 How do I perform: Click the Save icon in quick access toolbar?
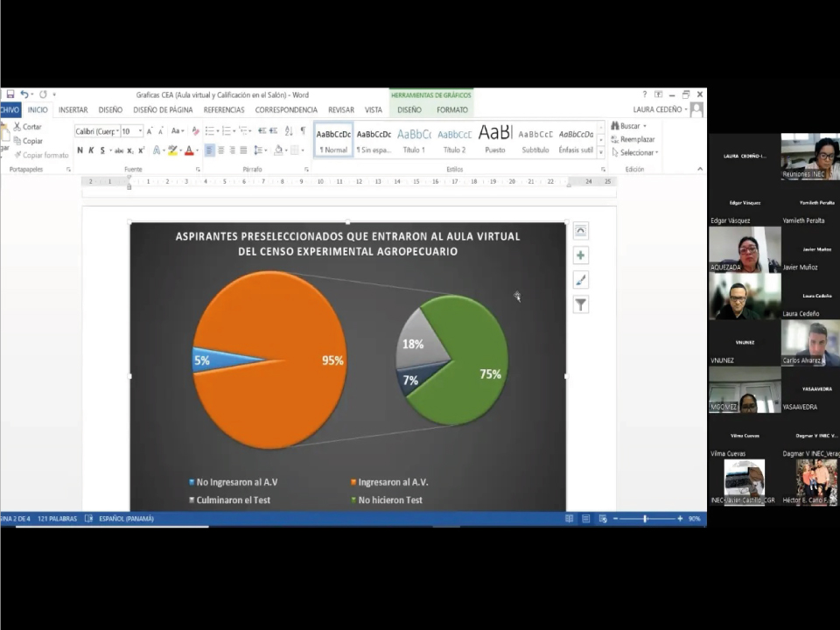[x=10, y=94]
